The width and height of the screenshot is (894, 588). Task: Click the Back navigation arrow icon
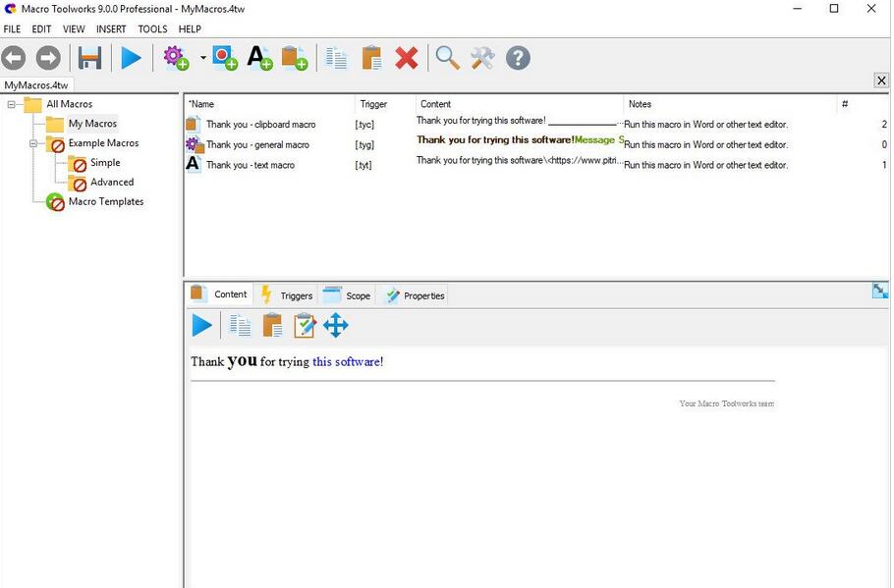[x=14, y=58]
